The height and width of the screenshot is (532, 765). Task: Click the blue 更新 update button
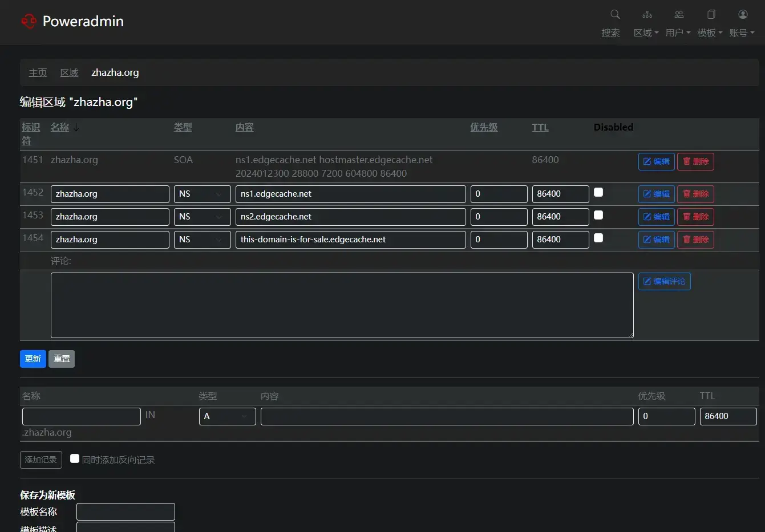click(33, 359)
